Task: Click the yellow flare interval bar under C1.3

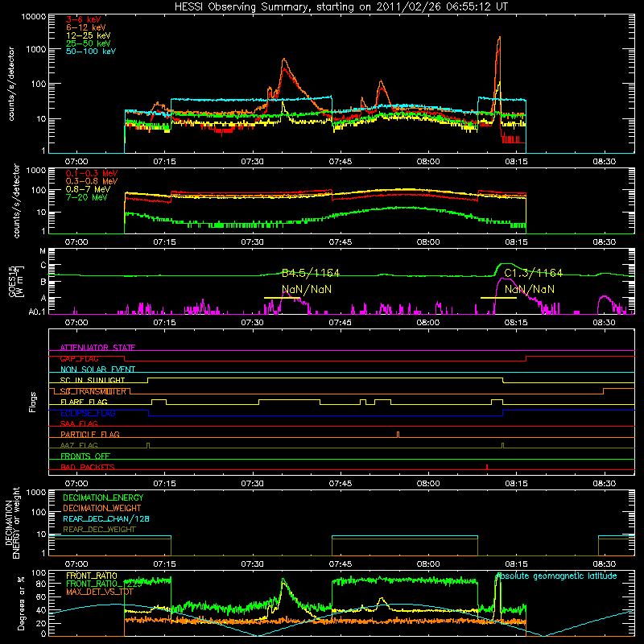Action: click(x=498, y=298)
